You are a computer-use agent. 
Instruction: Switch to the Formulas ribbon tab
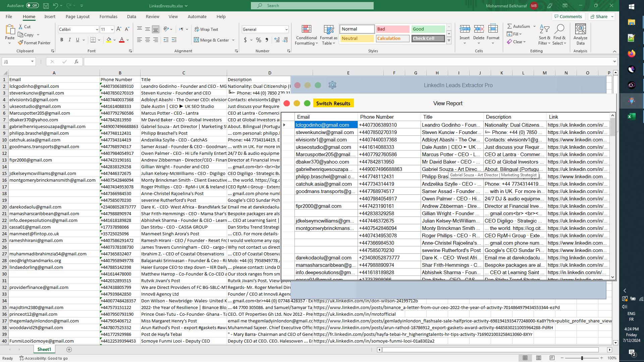pyautogui.click(x=108, y=17)
